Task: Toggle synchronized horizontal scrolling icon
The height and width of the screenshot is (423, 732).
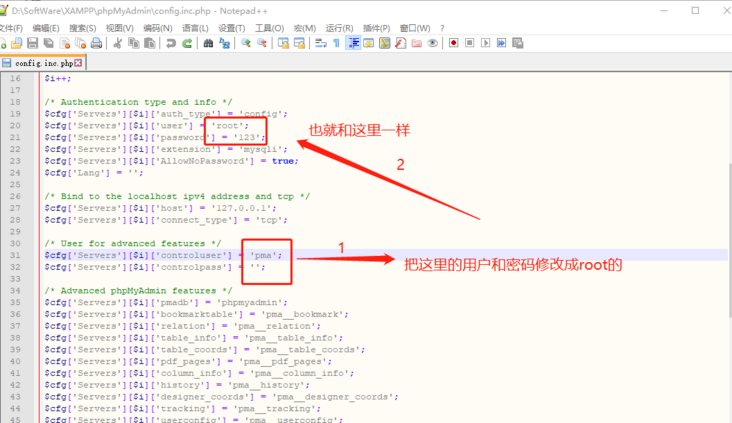Action: click(299, 43)
